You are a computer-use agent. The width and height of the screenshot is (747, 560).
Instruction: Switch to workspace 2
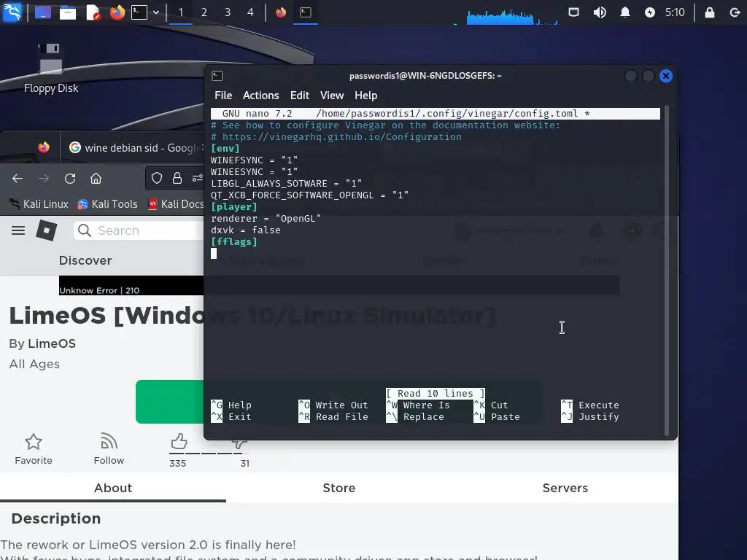(x=204, y=12)
